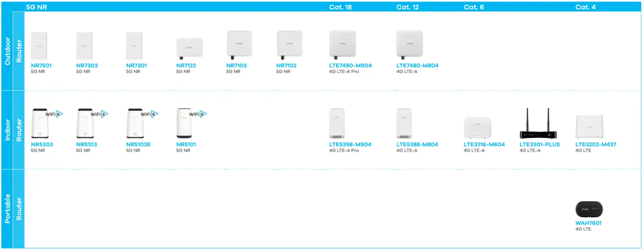This screenshot has height=251, width=644.
Task: Open the LTE5388-M804 model link
Action: coord(417,145)
